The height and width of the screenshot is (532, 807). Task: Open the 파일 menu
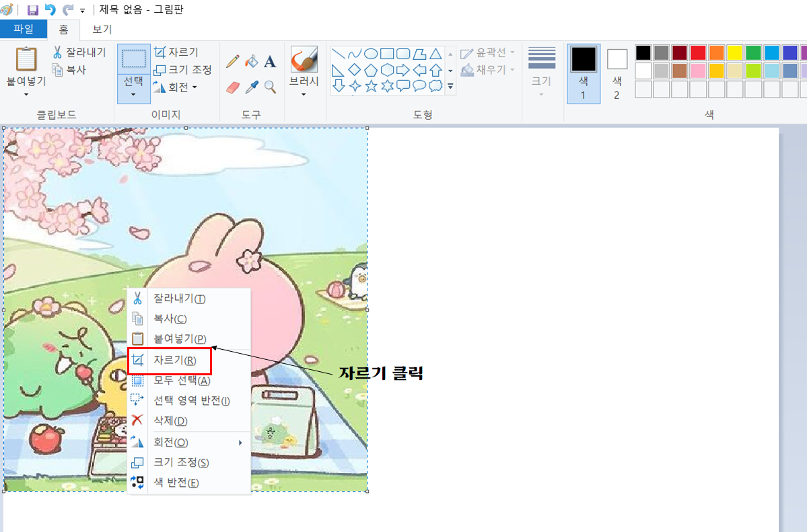[24, 30]
